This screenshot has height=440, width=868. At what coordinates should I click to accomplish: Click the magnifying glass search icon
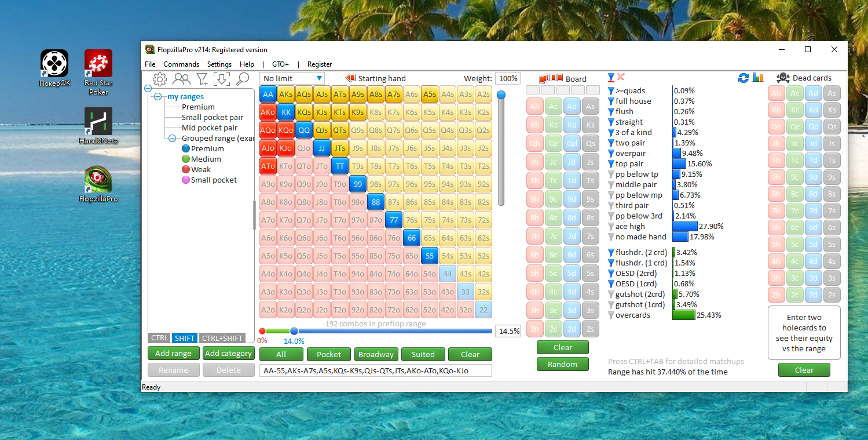click(x=243, y=79)
